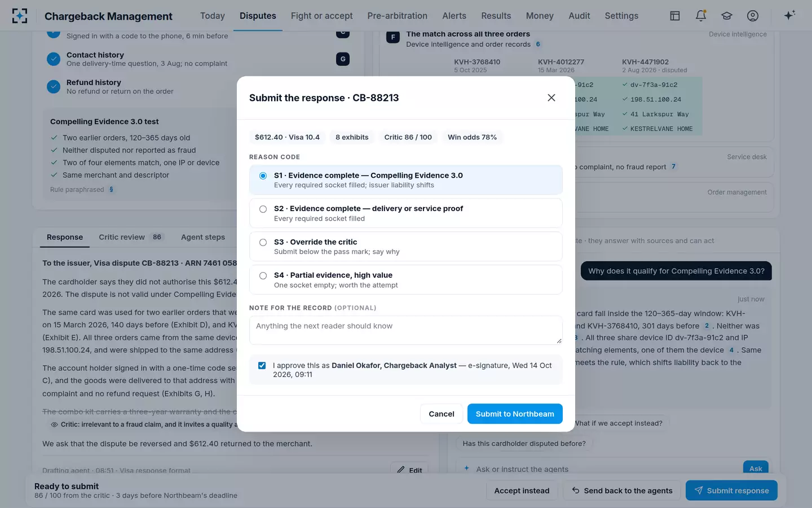Click the Contact history checkmark icon
The image size is (812, 508).
pyautogui.click(x=54, y=59)
